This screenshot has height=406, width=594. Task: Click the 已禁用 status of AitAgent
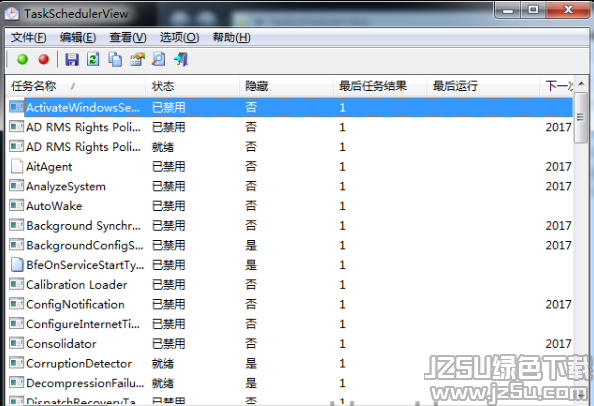coord(169,166)
